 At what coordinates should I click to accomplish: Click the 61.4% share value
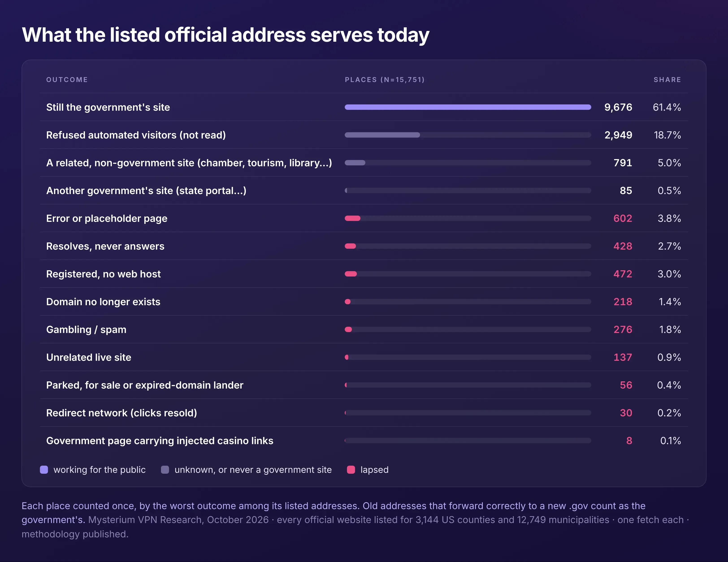[667, 107]
